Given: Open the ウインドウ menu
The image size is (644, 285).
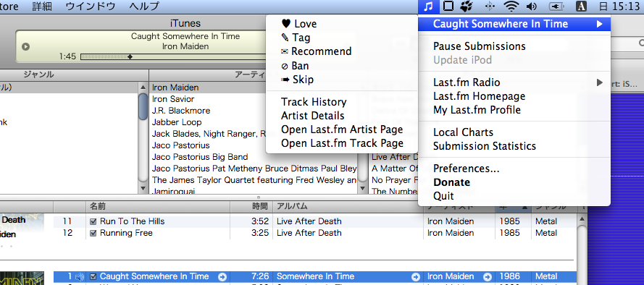Looking at the screenshot, I should click(x=91, y=7).
